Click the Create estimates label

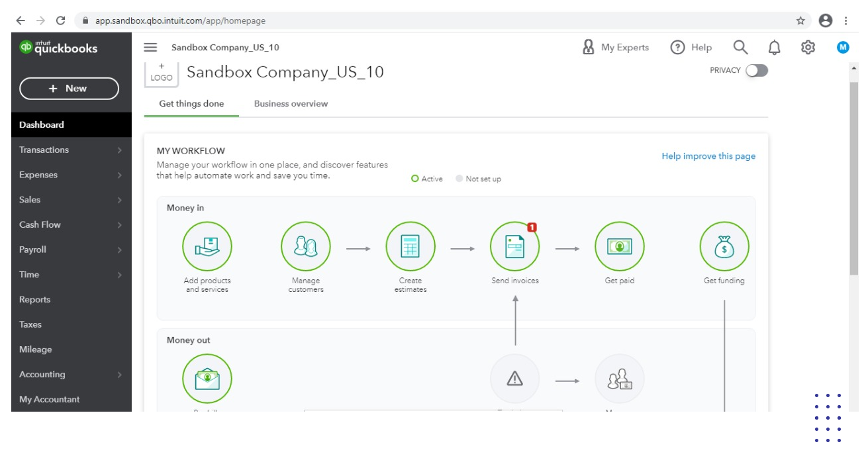pyautogui.click(x=410, y=285)
